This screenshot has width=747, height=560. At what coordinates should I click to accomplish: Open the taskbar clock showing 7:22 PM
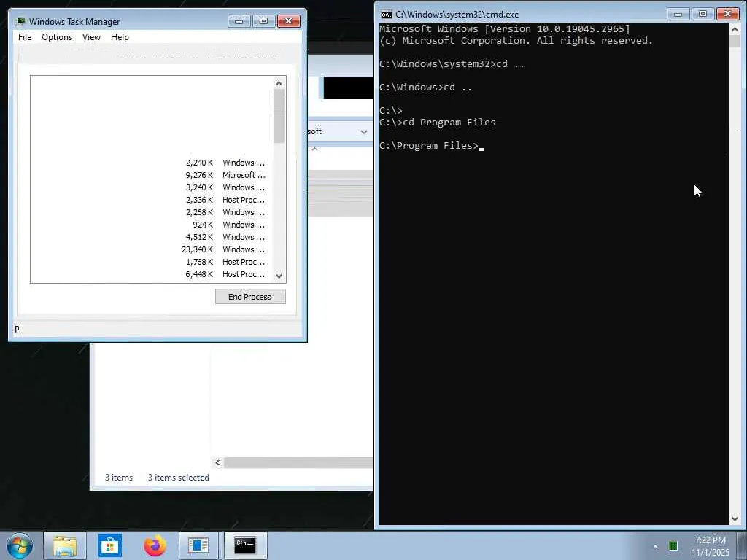[711, 546]
